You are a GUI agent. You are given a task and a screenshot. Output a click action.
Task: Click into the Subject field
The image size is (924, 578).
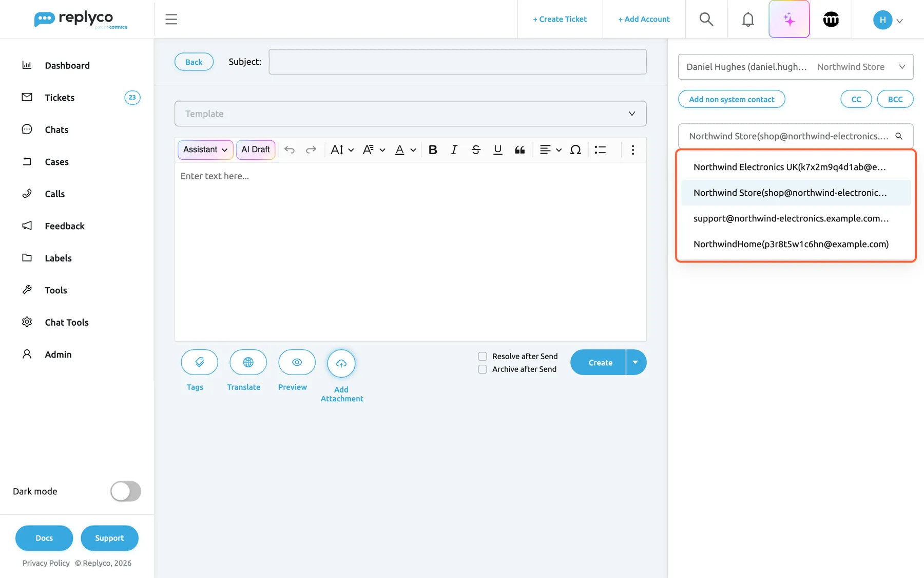click(457, 62)
